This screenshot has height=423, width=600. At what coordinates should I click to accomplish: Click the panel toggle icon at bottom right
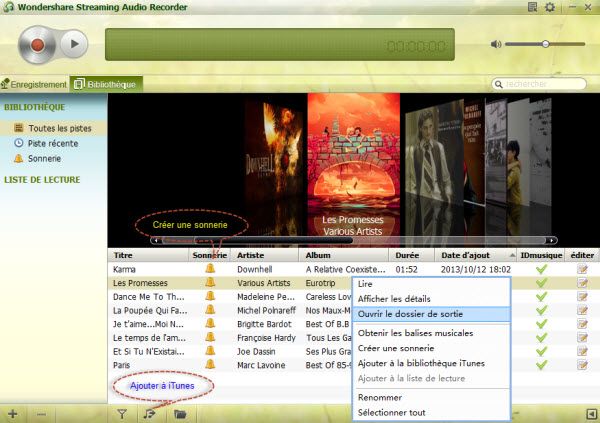point(591,414)
